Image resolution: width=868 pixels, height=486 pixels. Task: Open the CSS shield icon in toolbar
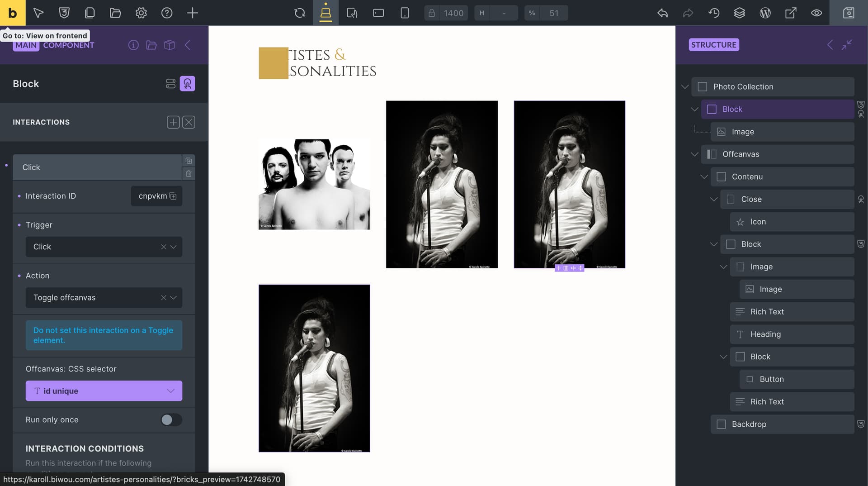pos(64,13)
